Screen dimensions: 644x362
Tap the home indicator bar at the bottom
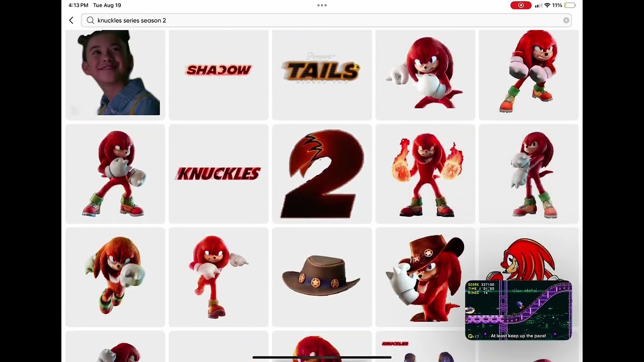[x=322, y=357]
